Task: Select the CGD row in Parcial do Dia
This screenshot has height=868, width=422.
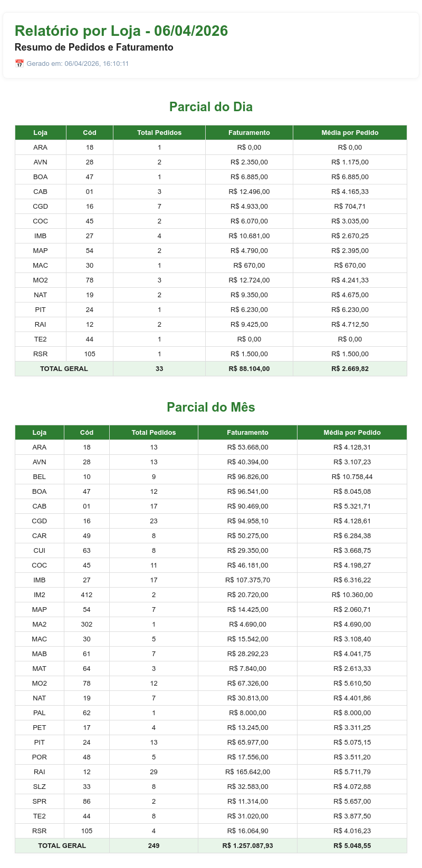Action: point(211,207)
